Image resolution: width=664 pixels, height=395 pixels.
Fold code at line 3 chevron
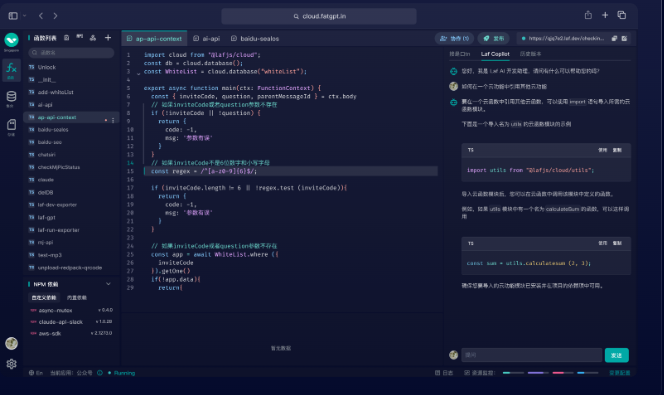(x=138, y=73)
